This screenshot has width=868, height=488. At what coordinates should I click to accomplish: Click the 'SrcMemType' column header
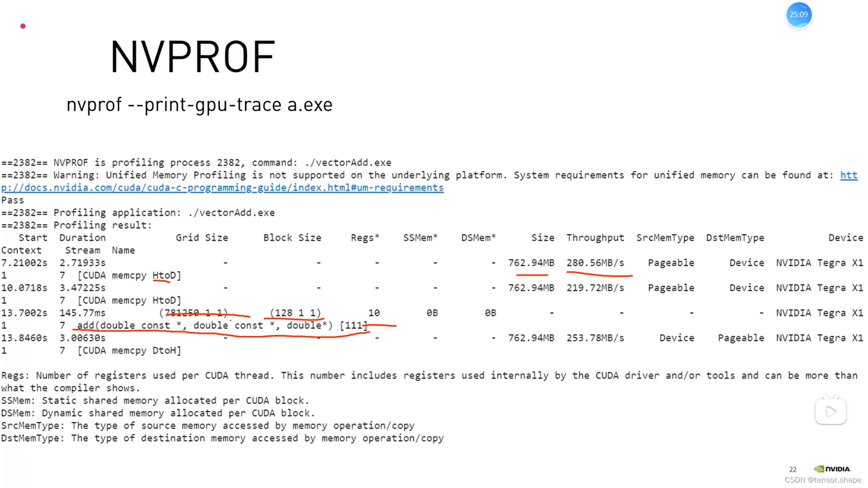click(x=665, y=238)
